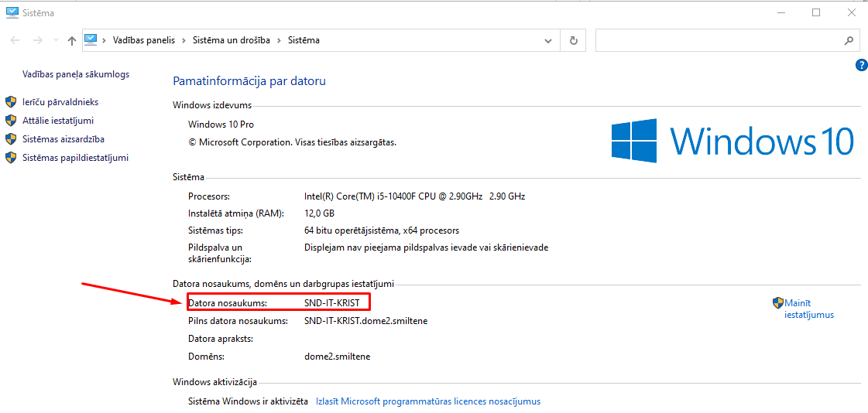Go back with the left arrow button
868x413 pixels.
pos(15,40)
